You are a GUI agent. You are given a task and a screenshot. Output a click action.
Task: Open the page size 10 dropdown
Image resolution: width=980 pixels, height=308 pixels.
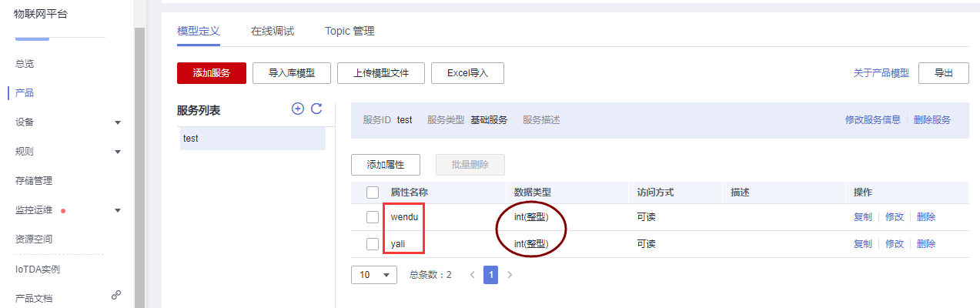[x=374, y=275]
